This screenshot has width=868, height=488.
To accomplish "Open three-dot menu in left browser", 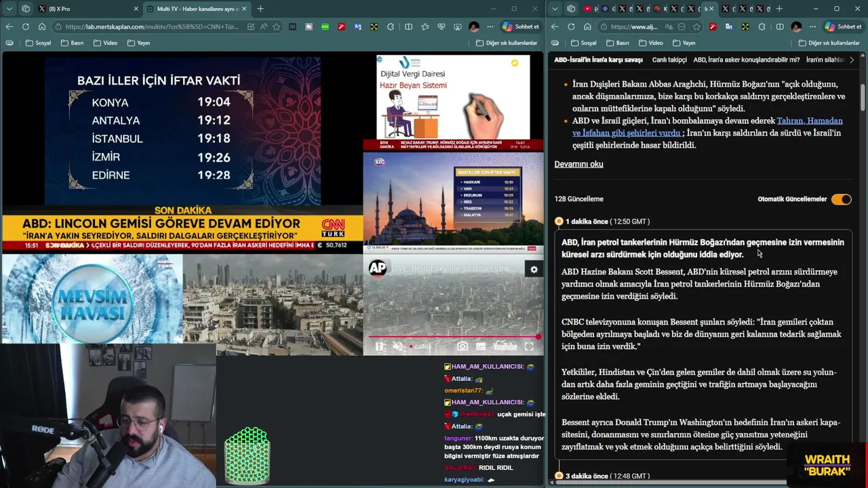I will click(490, 26).
